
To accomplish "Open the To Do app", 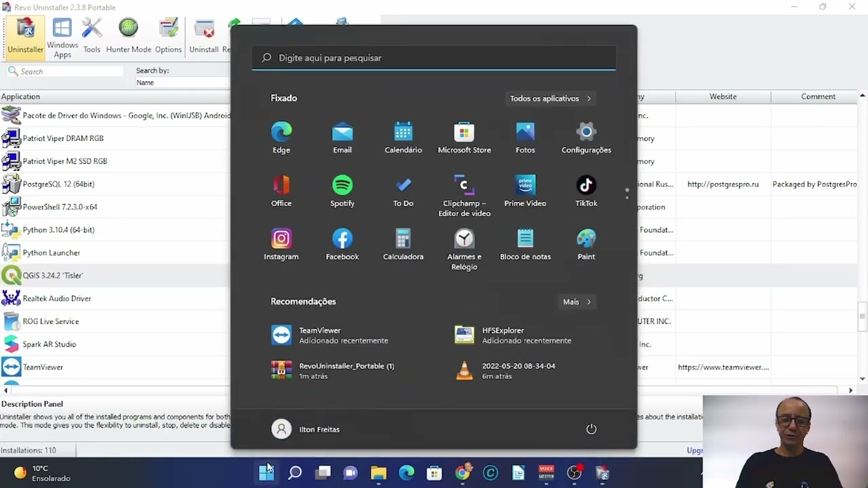I will (403, 191).
